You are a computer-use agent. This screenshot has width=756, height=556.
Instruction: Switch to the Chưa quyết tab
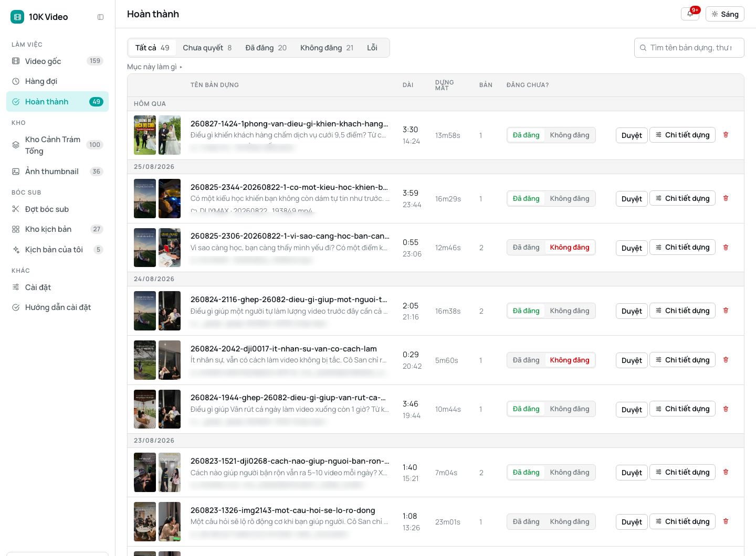coord(207,48)
